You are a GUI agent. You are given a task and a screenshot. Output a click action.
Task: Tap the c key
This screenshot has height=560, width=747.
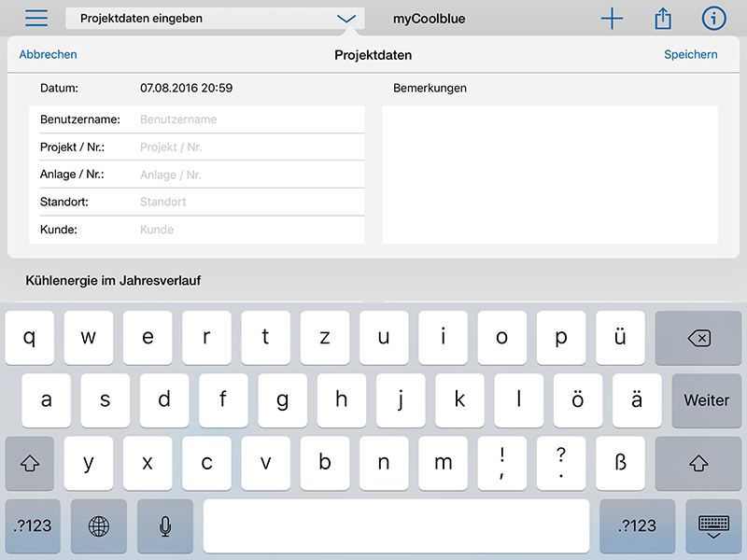point(206,463)
